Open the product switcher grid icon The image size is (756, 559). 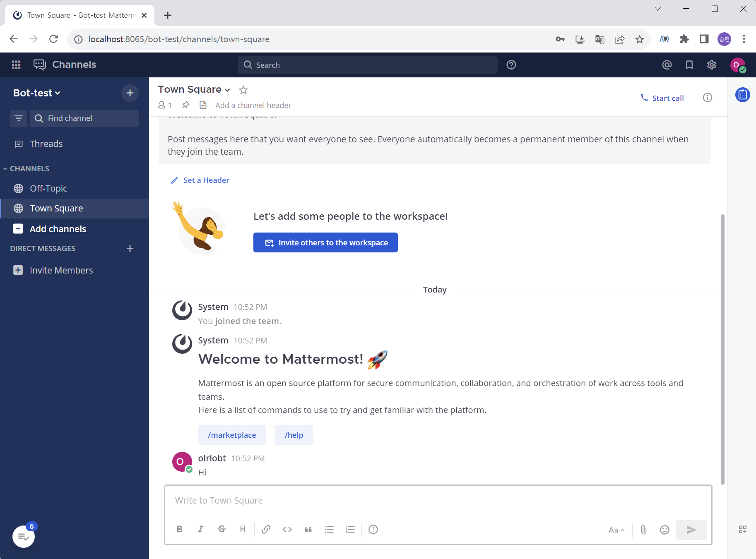pyautogui.click(x=16, y=65)
